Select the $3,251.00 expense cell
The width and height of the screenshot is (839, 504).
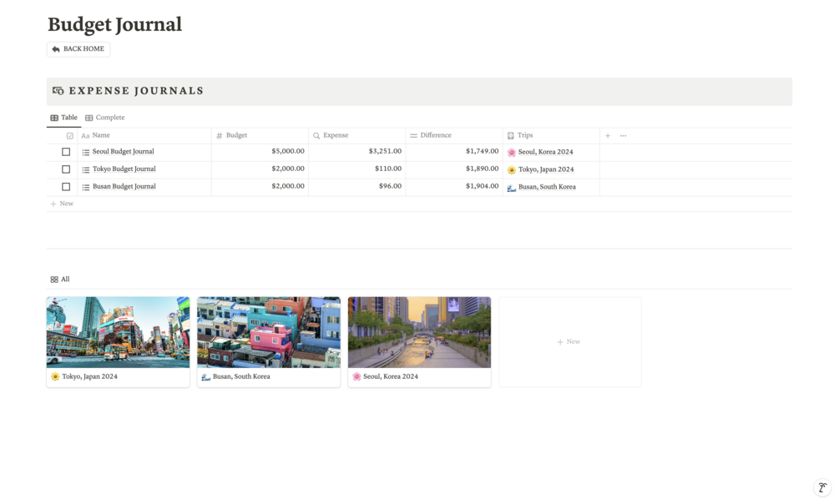[357, 152]
